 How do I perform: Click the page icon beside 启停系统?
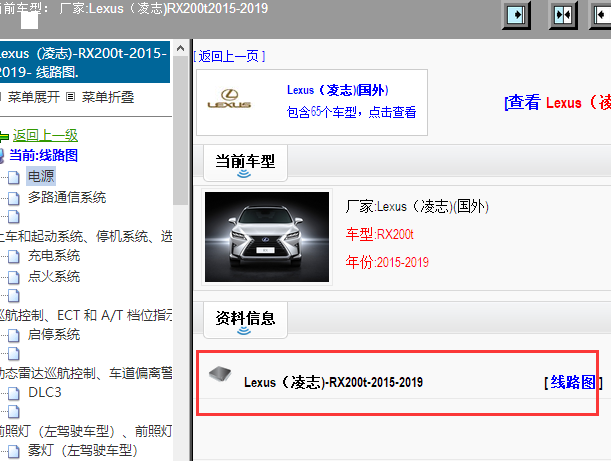point(14,336)
